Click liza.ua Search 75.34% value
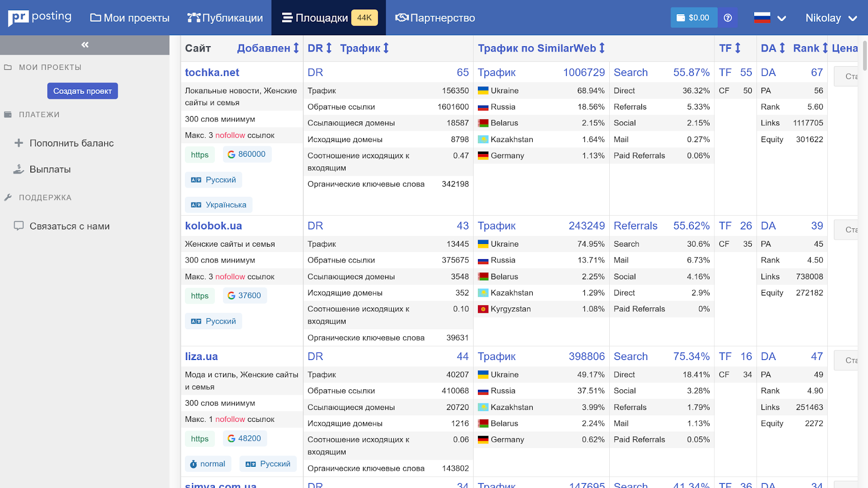 [691, 357]
